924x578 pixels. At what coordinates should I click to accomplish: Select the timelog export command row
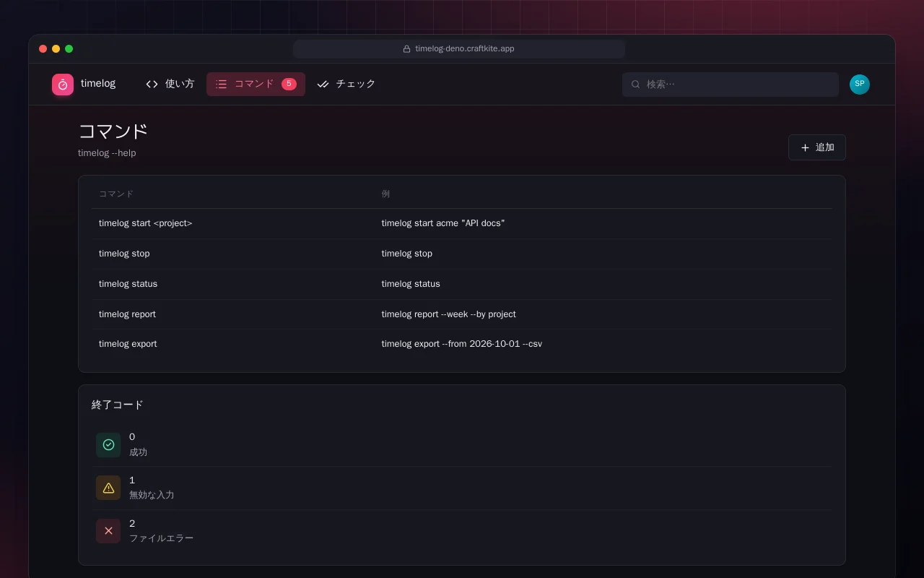click(x=462, y=344)
